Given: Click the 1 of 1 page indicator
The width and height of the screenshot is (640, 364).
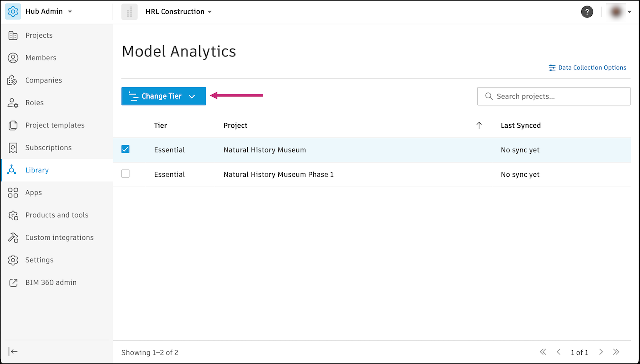Looking at the screenshot, I should [x=579, y=353].
